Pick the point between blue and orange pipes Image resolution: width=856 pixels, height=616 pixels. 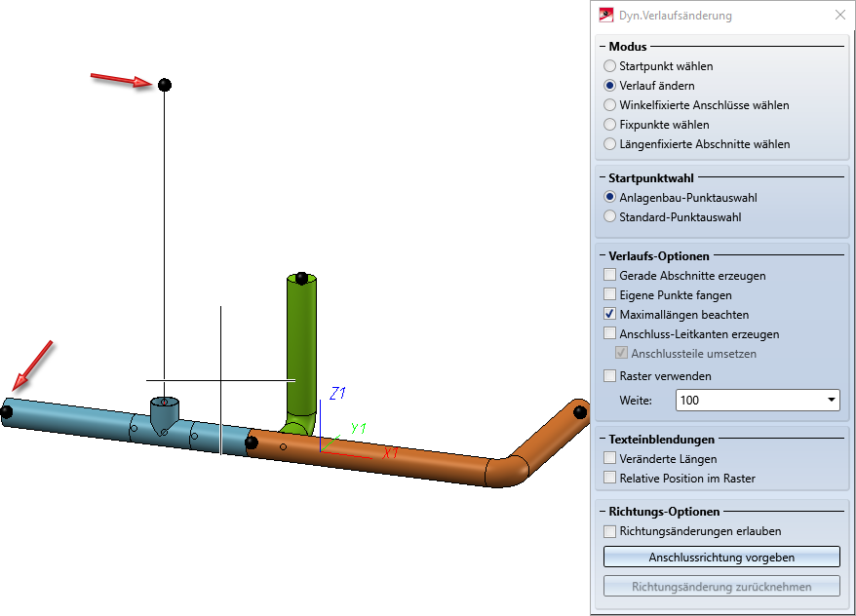click(252, 442)
